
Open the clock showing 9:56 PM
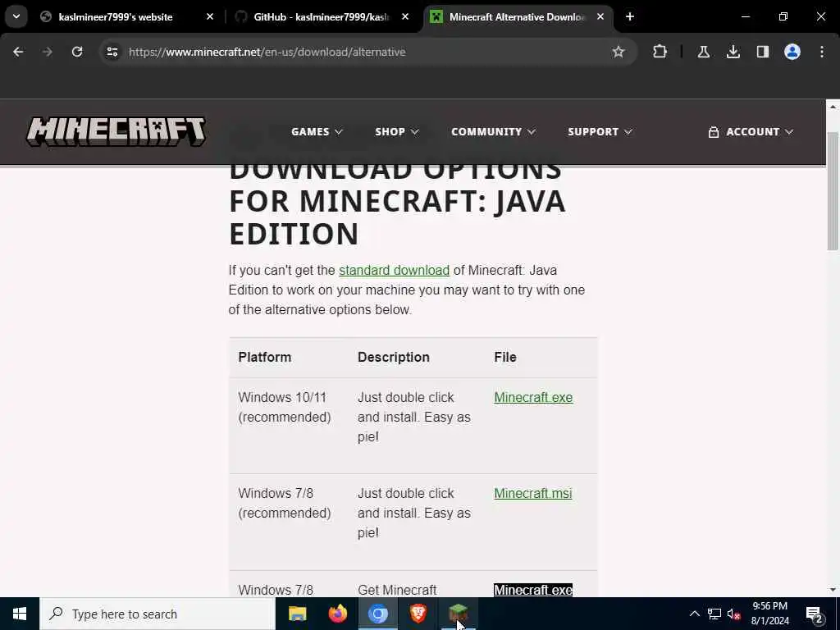(x=769, y=614)
